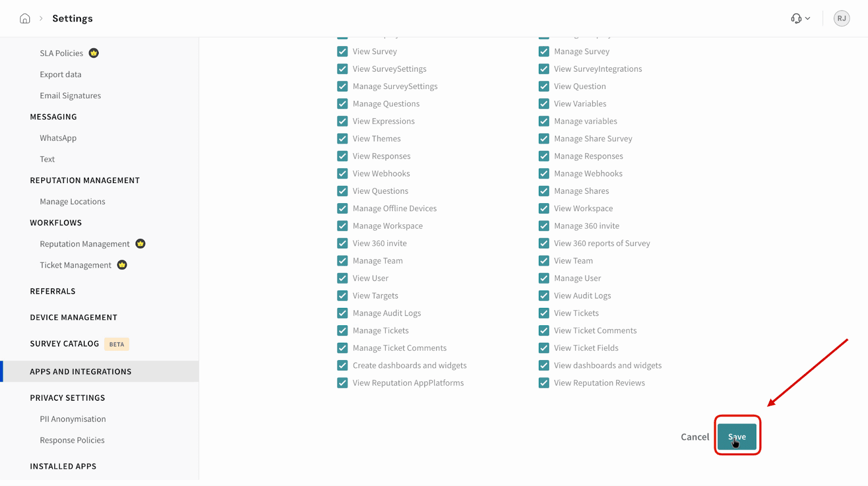Toggle the Manage Tickets checkbox

pos(342,331)
